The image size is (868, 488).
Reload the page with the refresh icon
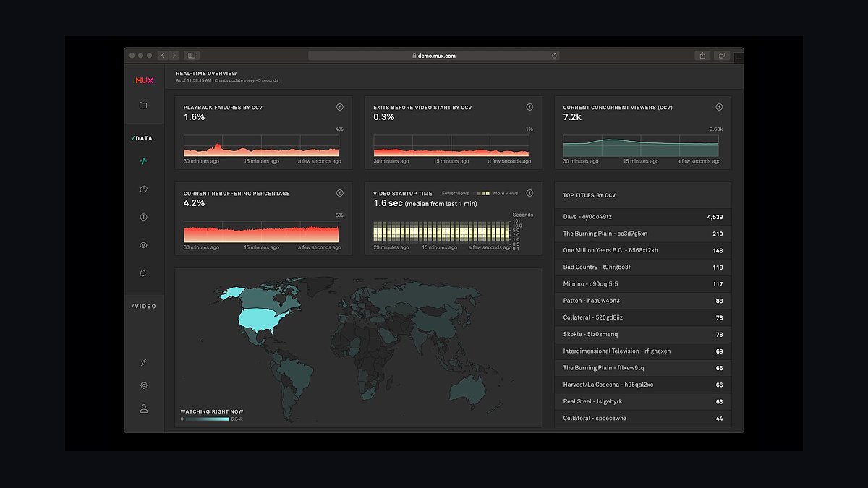pos(554,55)
